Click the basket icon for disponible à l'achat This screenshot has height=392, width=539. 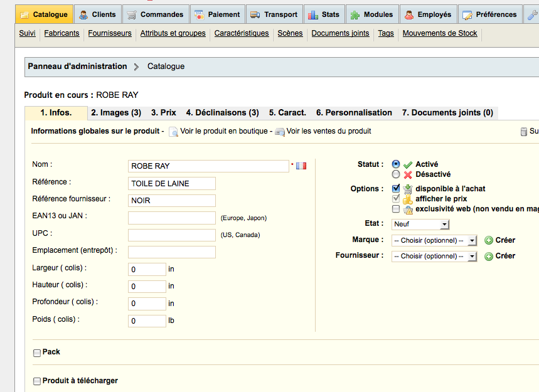point(408,189)
